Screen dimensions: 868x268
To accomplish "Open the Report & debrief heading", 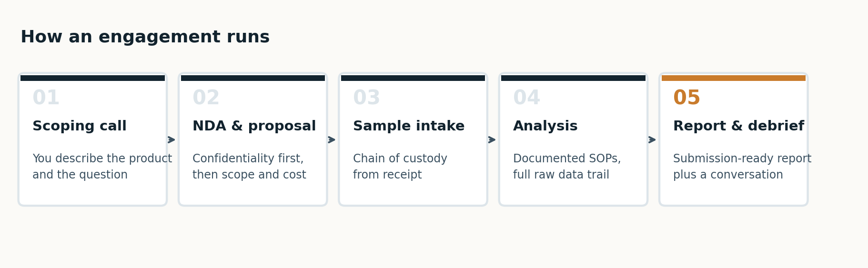I will tap(738, 126).
